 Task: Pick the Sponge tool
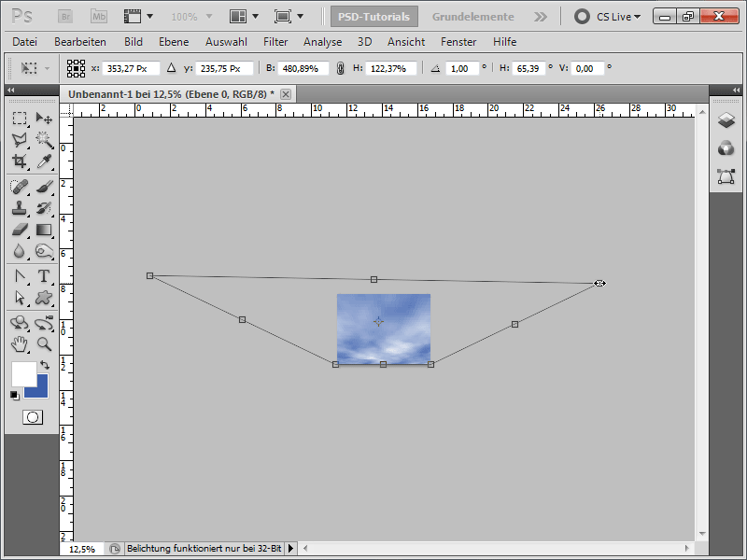(x=44, y=251)
